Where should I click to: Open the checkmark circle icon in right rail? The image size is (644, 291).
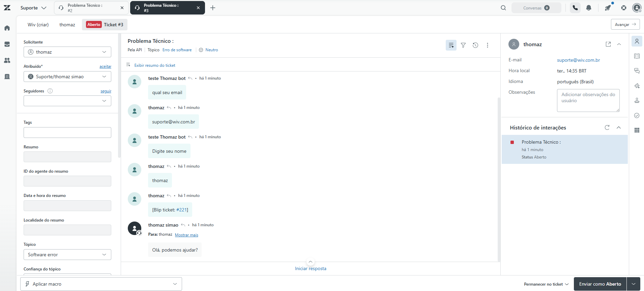click(x=637, y=115)
